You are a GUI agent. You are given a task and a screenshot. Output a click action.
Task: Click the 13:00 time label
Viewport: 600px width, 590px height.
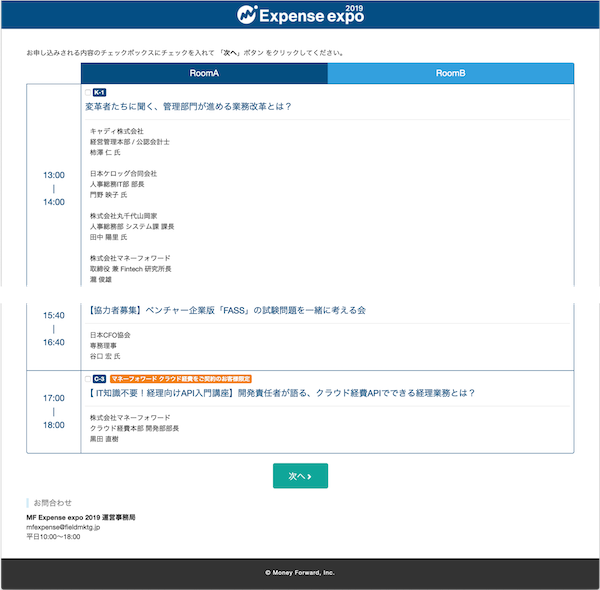[54, 175]
